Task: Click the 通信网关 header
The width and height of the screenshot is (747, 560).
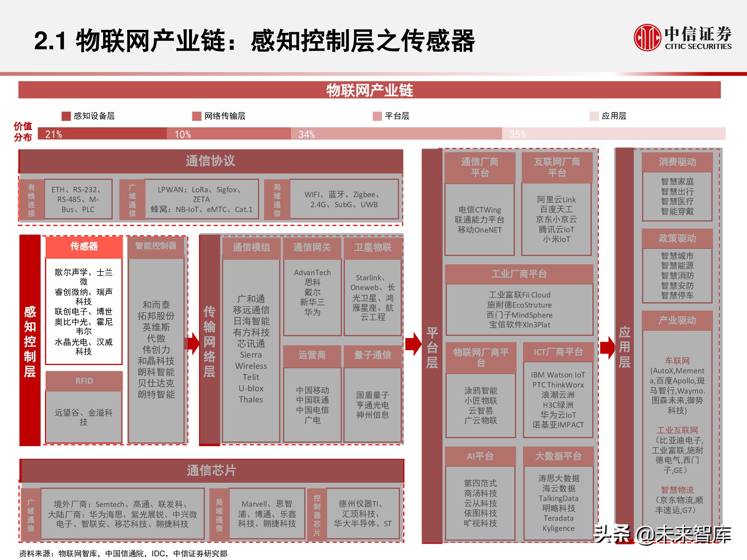Action: [312, 248]
